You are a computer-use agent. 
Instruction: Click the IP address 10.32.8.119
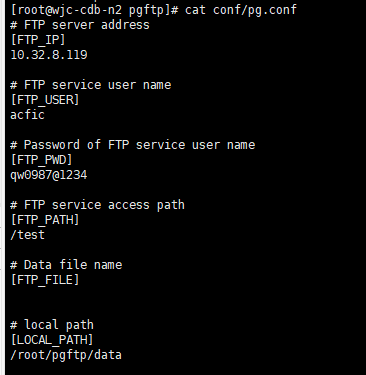[x=49, y=55]
